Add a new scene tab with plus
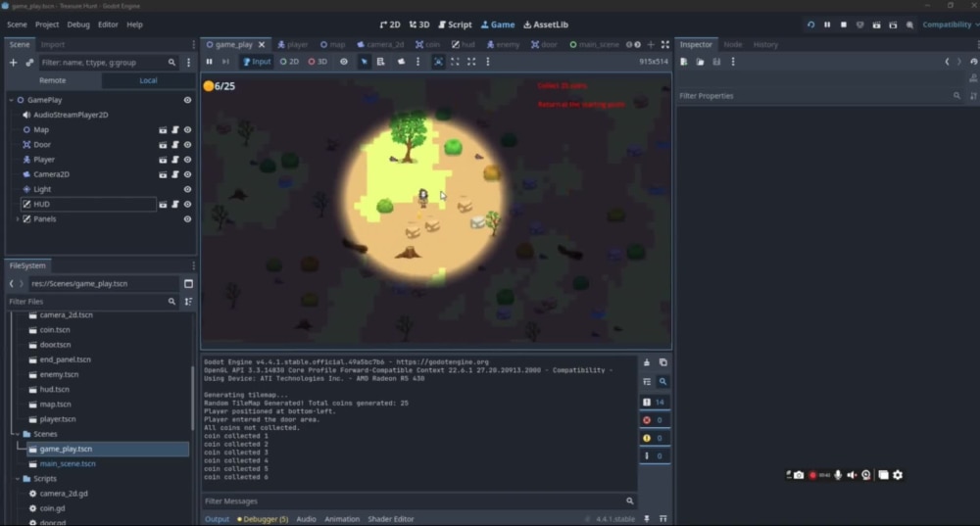The height and width of the screenshot is (526, 980). click(651, 44)
